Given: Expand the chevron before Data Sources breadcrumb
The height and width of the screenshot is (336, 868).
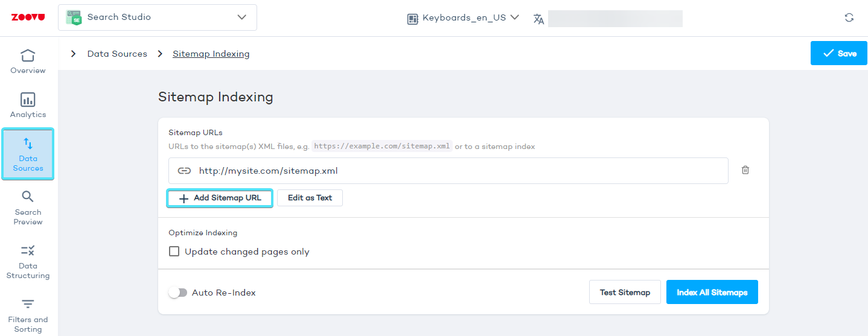Looking at the screenshot, I should coord(74,54).
